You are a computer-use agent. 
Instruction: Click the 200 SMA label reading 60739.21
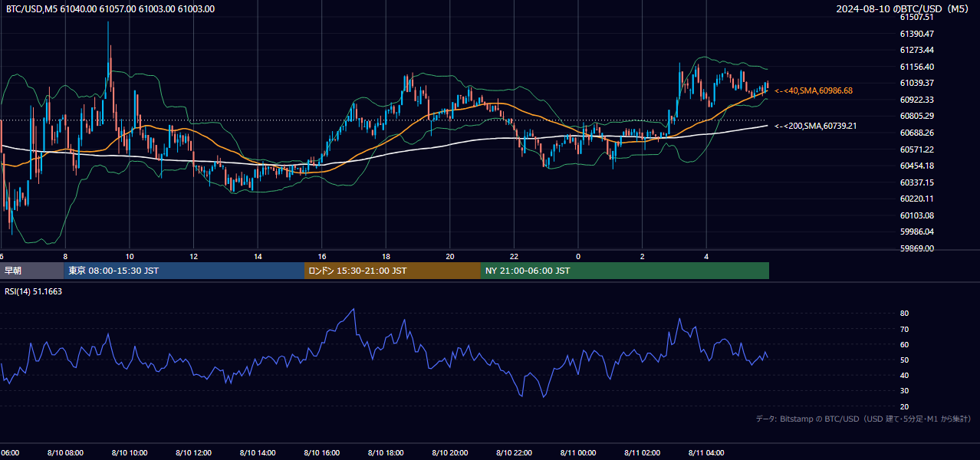(815, 126)
